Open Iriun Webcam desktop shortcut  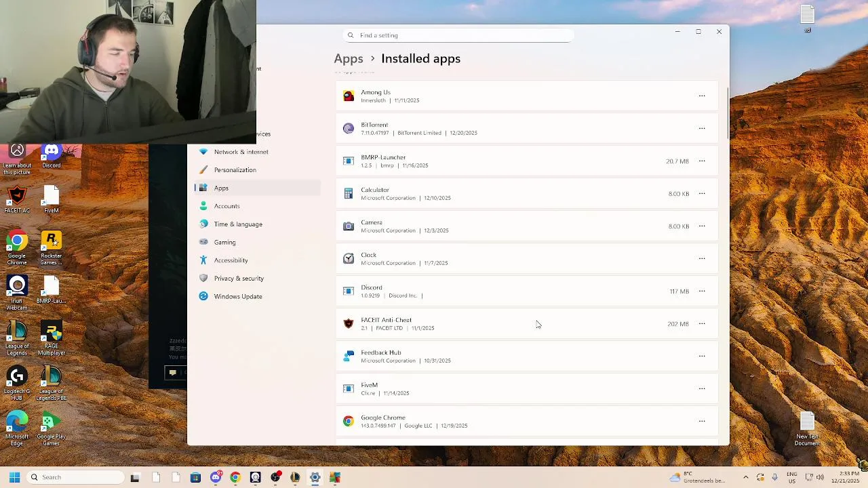coord(17,293)
